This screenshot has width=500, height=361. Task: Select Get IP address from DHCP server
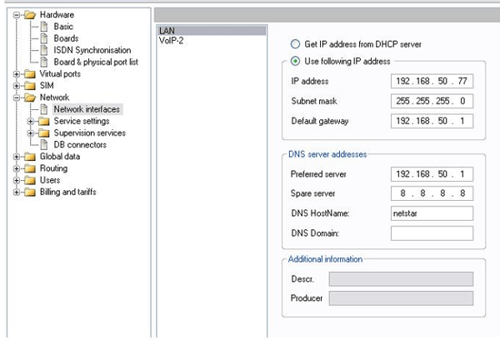tap(295, 44)
